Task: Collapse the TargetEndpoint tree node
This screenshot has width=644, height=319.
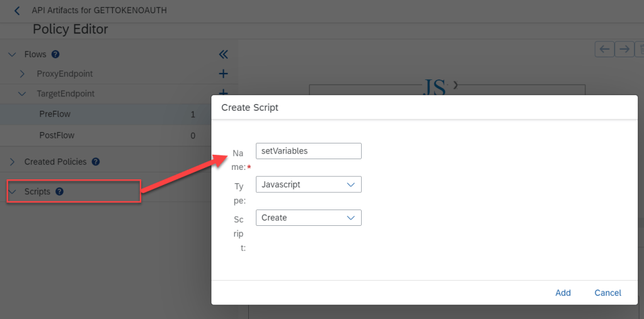Action: [x=23, y=94]
